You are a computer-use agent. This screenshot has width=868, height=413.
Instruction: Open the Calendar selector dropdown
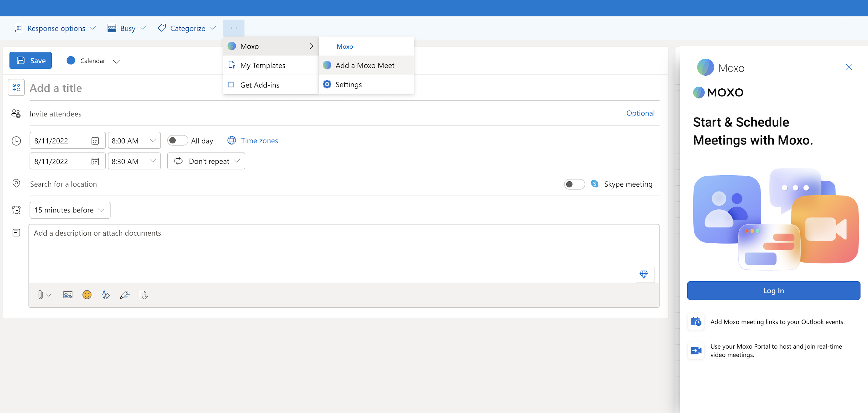pyautogui.click(x=116, y=61)
